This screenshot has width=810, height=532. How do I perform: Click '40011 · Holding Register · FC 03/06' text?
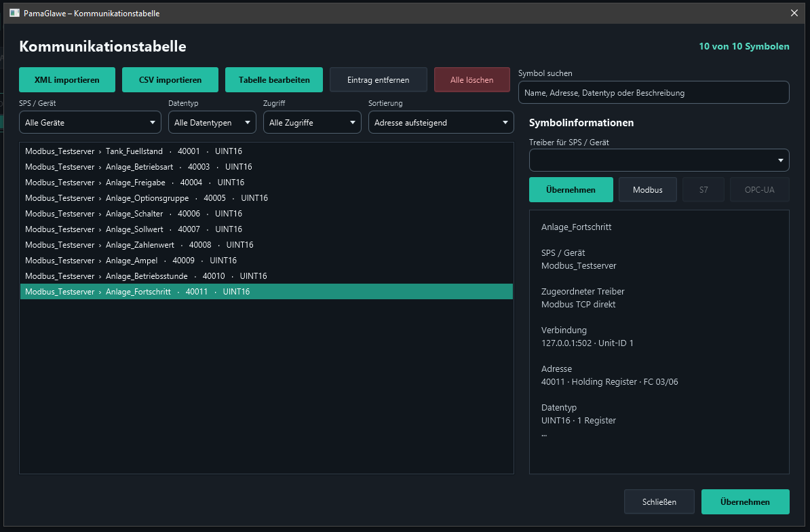click(610, 382)
